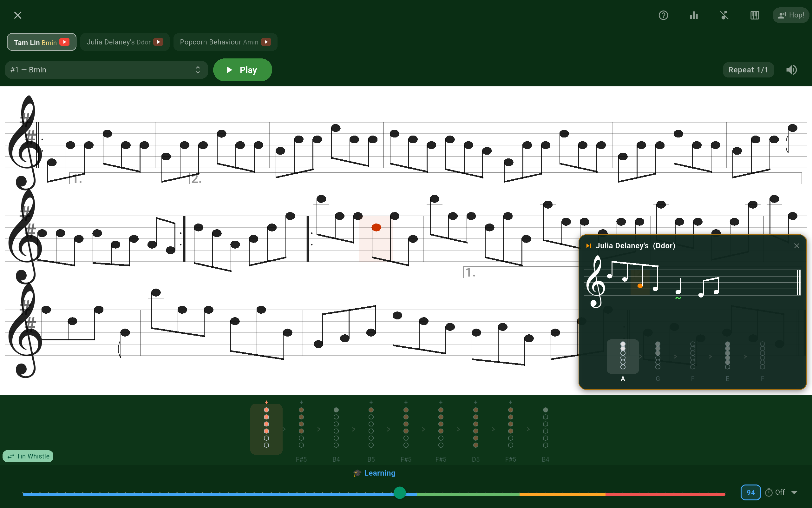The height and width of the screenshot is (508, 812).
Task: Click the green tempo slider knob
Action: (x=400, y=493)
